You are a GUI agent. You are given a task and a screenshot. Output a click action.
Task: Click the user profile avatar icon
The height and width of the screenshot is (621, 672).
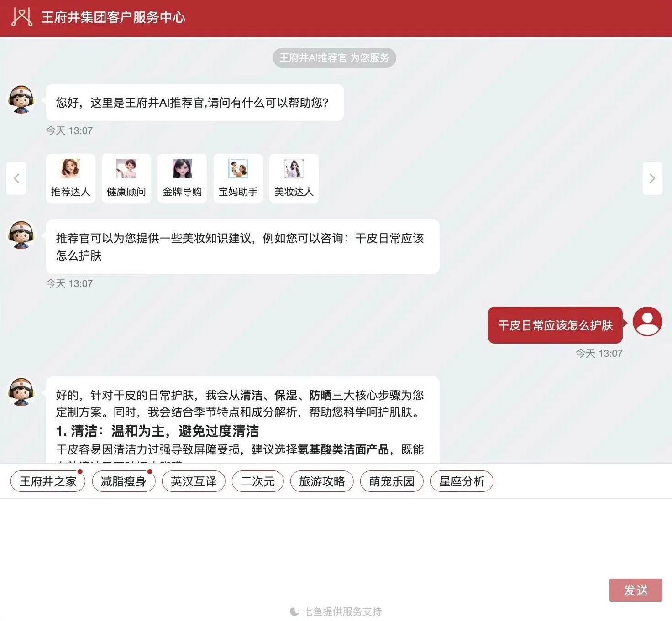coord(647,321)
